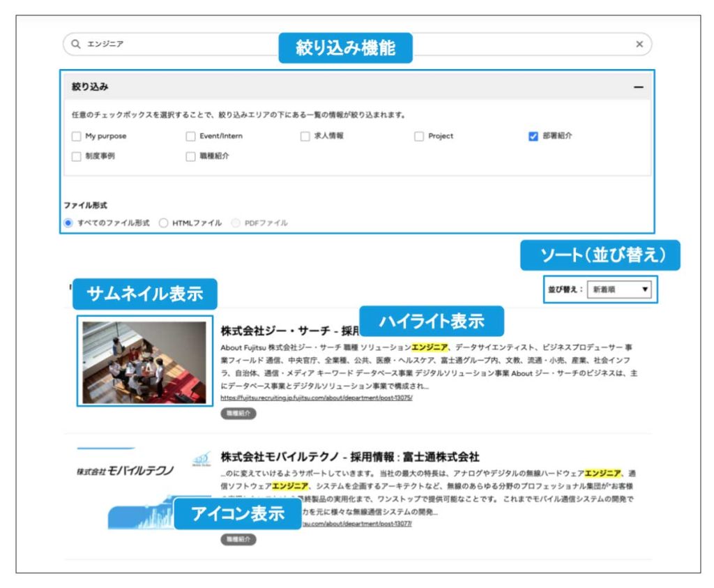
Task: Follow the post-13075 URL link
Action: click(x=317, y=398)
